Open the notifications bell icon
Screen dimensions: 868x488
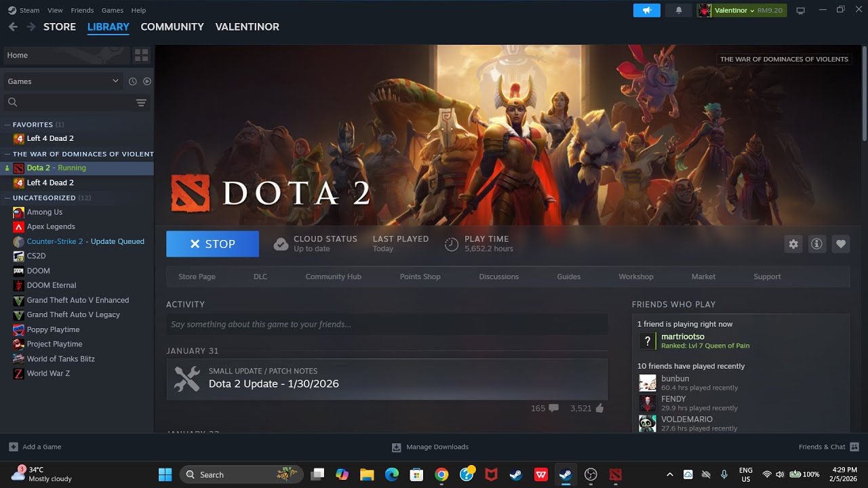tap(679, 10)
